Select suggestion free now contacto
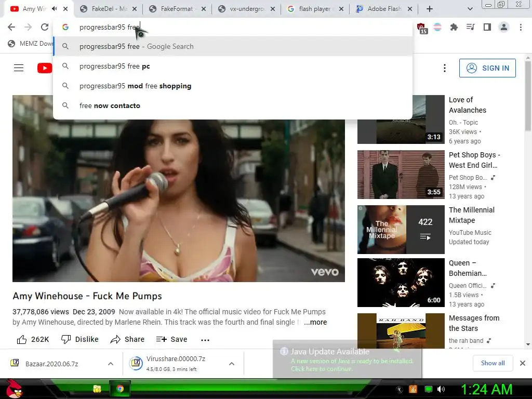 (x=233, y=105)
